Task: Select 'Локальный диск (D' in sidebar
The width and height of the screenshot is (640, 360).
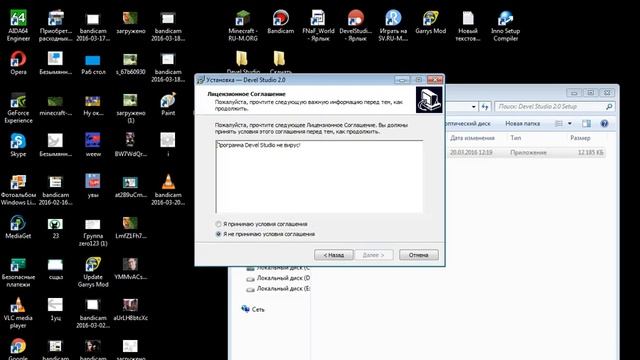Action: 278,278
